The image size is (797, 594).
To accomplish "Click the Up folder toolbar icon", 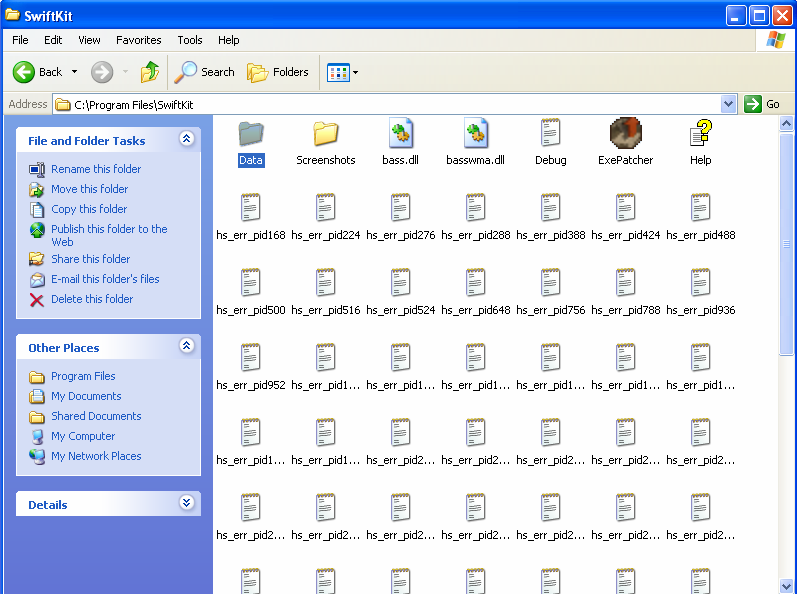I will click(150, 72).
